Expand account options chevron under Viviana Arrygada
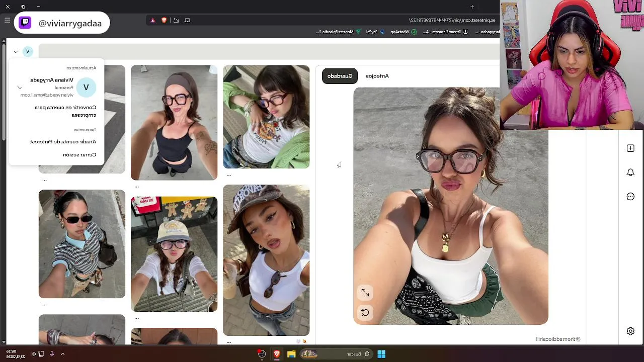The height and width of the screenshot is (362, 644). pyautogui.click(x=20, y=87)
